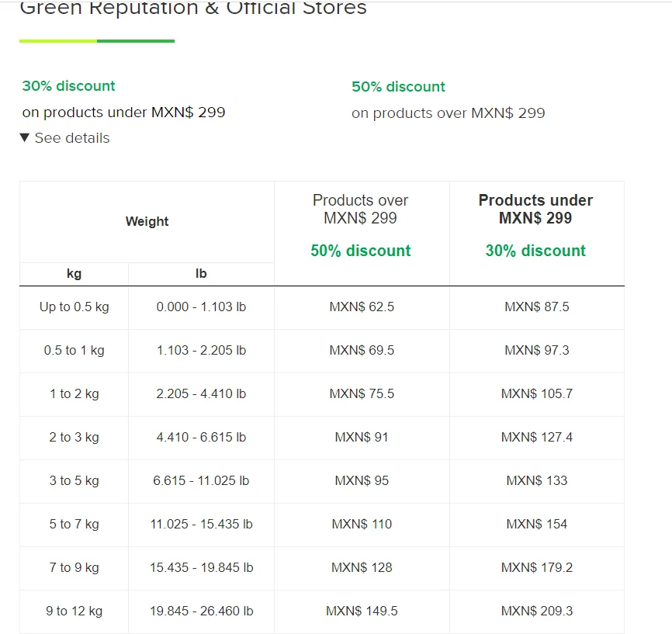Click the MXN$ 209.3 price cell
Image resolution: width=672 pixels, height=634 pixels.
pos(537,611)
